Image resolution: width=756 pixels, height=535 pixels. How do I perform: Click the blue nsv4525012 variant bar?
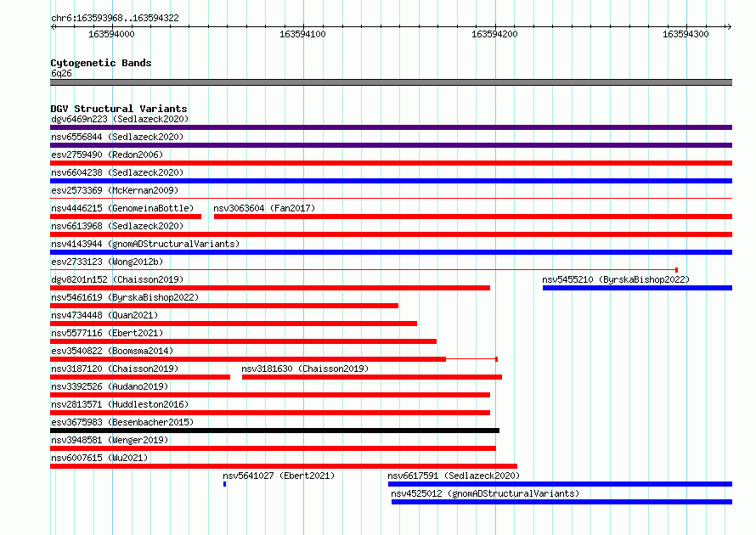561,502
